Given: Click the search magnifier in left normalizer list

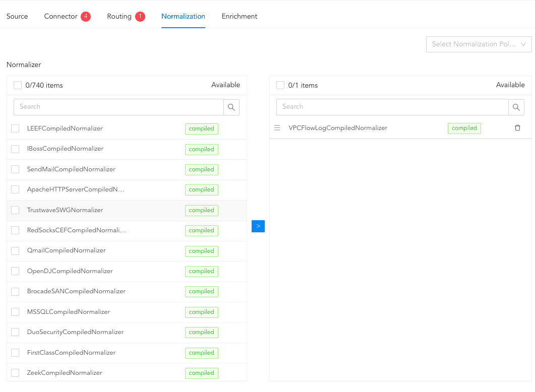Looking at the screenshot, I should click(x=231, y=107).
